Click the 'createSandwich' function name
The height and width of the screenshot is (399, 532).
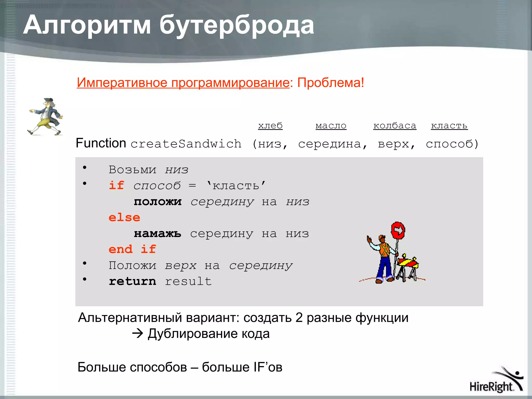tap(186, 144)
